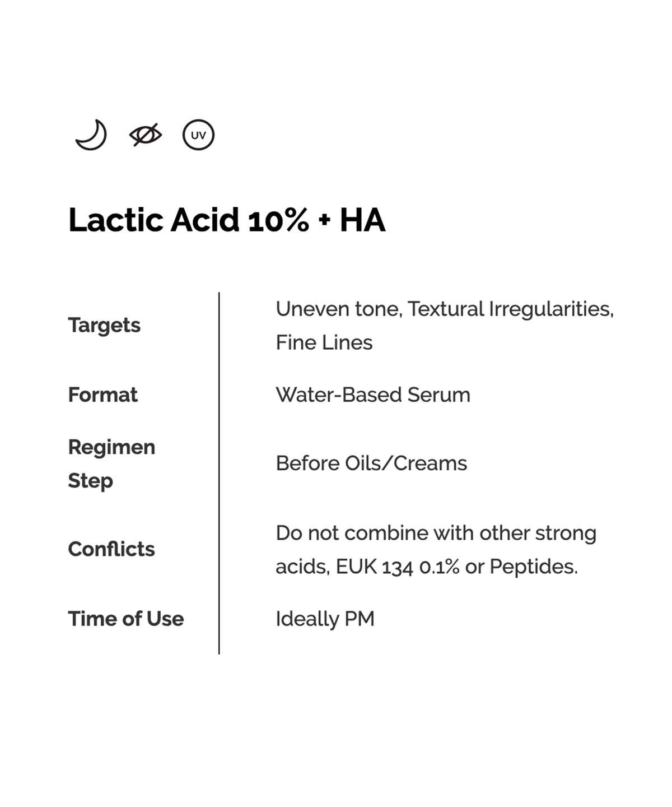Click the word "Peptides"
This screenshot has width=672, height=807.
[x=533, y=567]
